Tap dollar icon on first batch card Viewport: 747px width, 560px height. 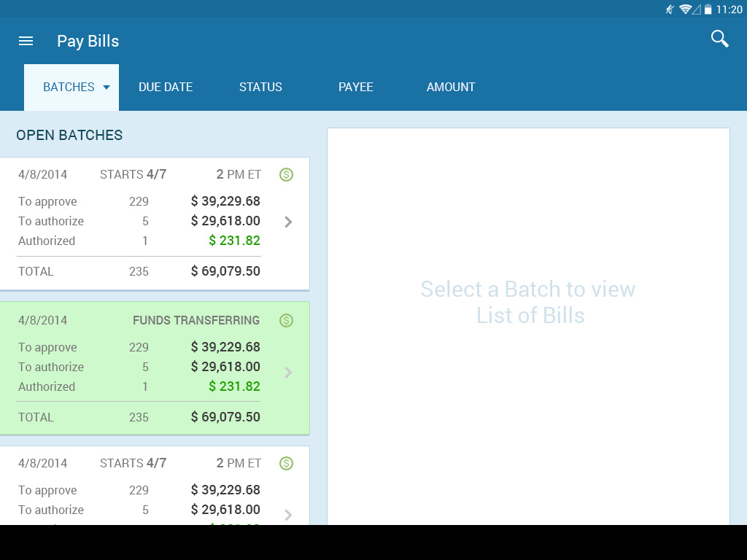(286, 174)
